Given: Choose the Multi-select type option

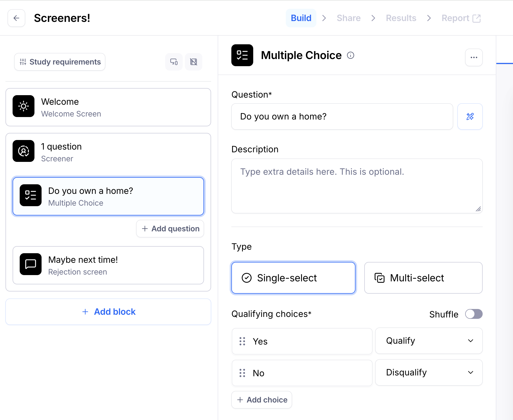Looking at the screenshot, I should point(423,278).
